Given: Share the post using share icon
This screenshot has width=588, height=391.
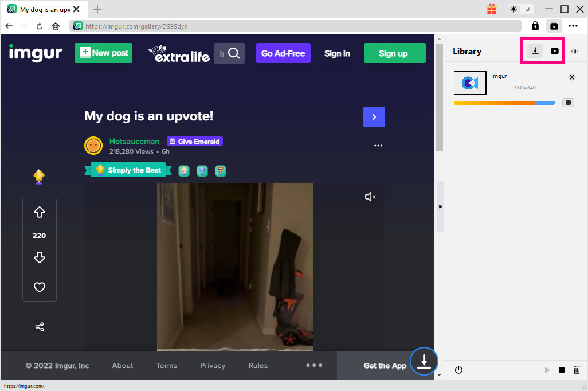Looking at the screenshot, I should (40, 327).
